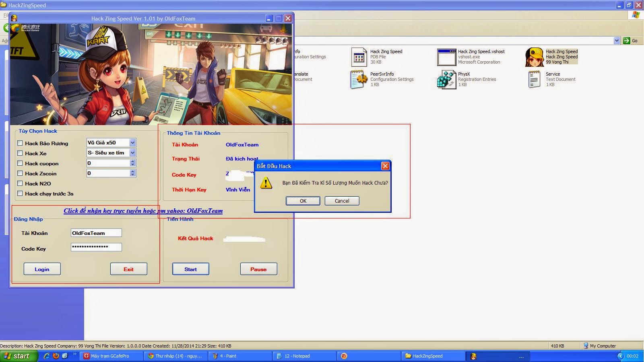Open the S- Siêu xe tím dropdown
The width and height of the screenshot is (644, 362).
tap(132, 153)
